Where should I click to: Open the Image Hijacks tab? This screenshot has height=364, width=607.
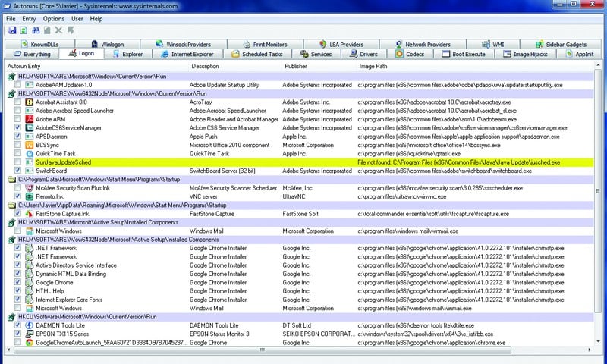point(525,54)
